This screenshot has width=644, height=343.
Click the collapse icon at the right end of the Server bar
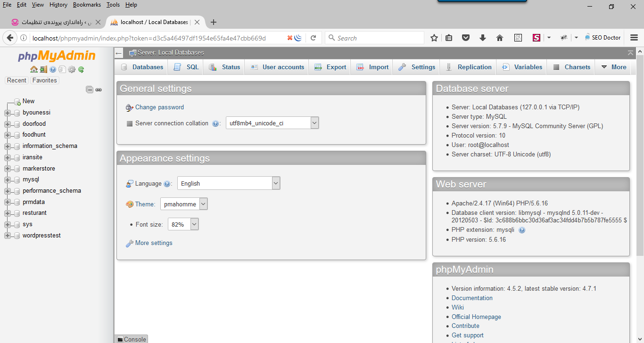click(630, 53)
